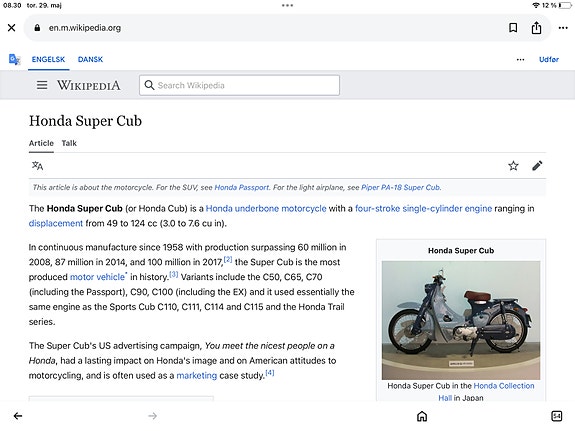Switch translation to Dansk tab
This screenshot has width=575, height=431.
(90, 59)
